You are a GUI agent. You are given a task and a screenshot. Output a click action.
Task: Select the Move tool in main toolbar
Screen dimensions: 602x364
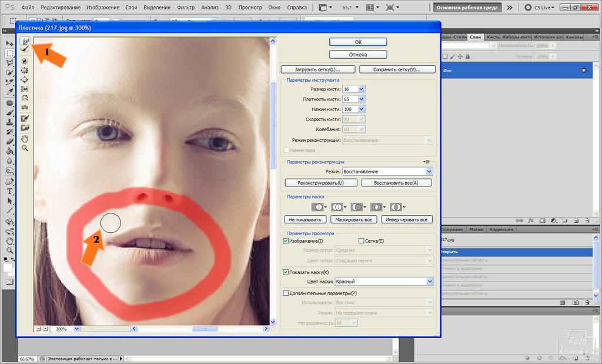click(x=10, y=44)
